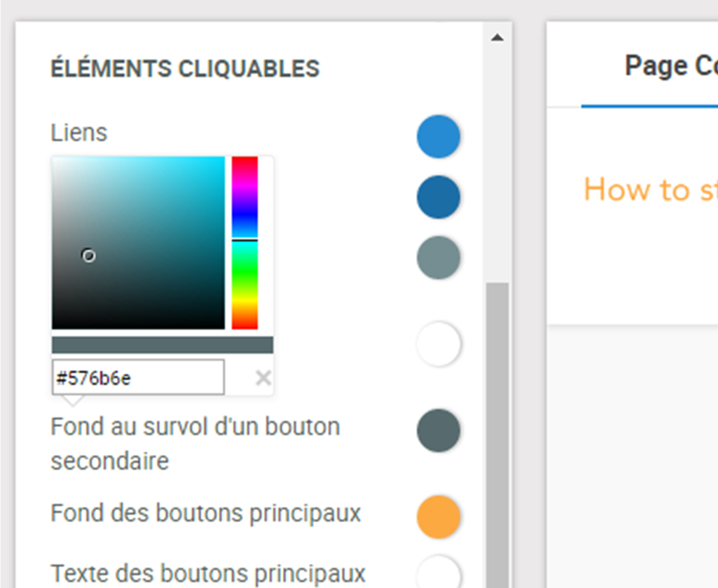Click the circular picker handle in gradient

click(88, 255)
